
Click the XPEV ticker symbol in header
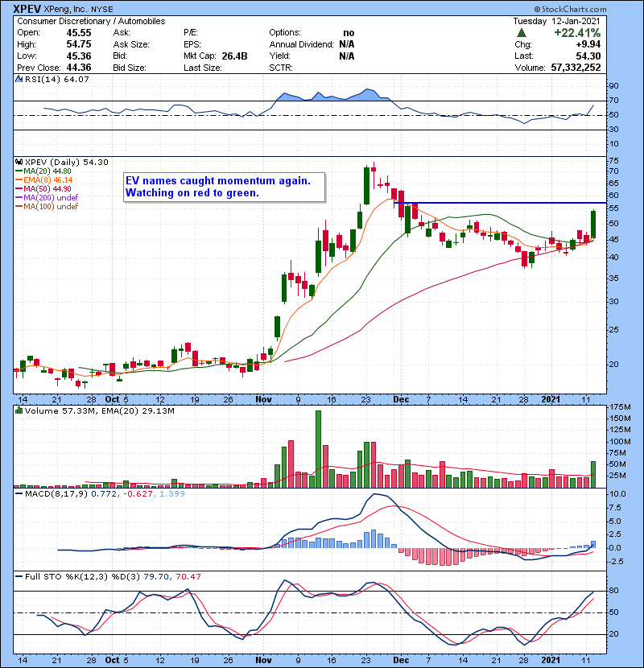[x=27, y=9]
